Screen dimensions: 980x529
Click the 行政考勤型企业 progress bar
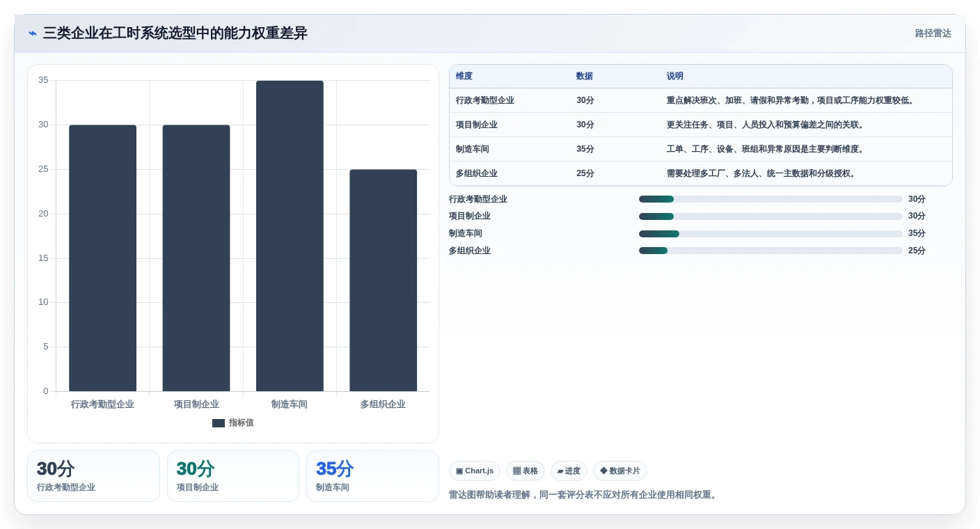click(770, 199)
